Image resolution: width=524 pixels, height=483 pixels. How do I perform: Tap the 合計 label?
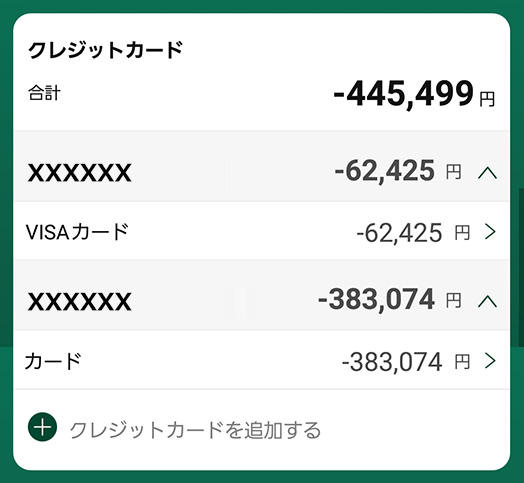click(x=44, y=93)
